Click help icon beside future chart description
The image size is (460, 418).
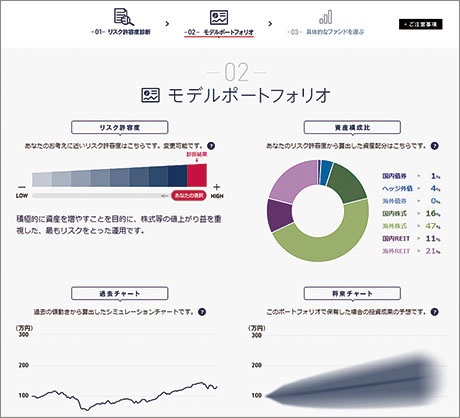point(434,312)
